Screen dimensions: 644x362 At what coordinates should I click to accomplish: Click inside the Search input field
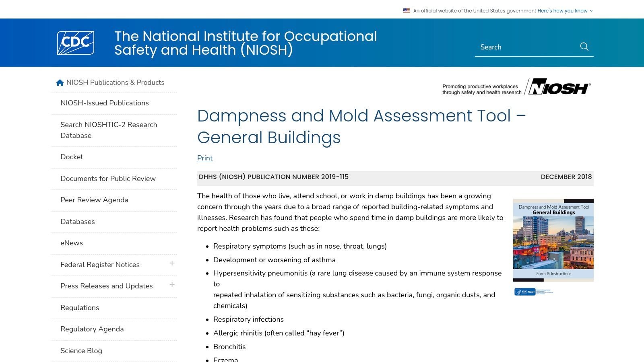point(523,47)
